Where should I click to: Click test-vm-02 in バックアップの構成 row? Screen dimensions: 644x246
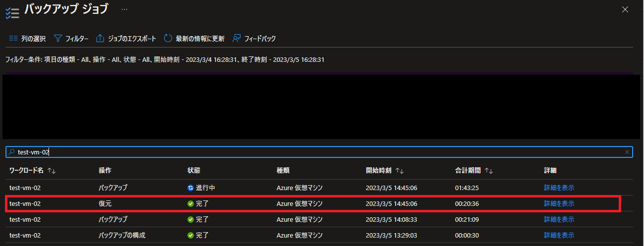(x=25, y=235)
